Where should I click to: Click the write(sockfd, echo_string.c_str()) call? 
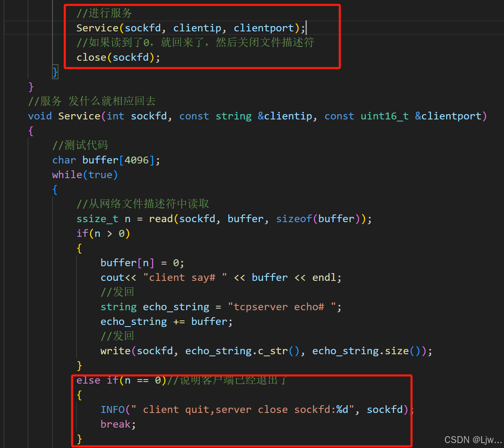tap(266, 351)
